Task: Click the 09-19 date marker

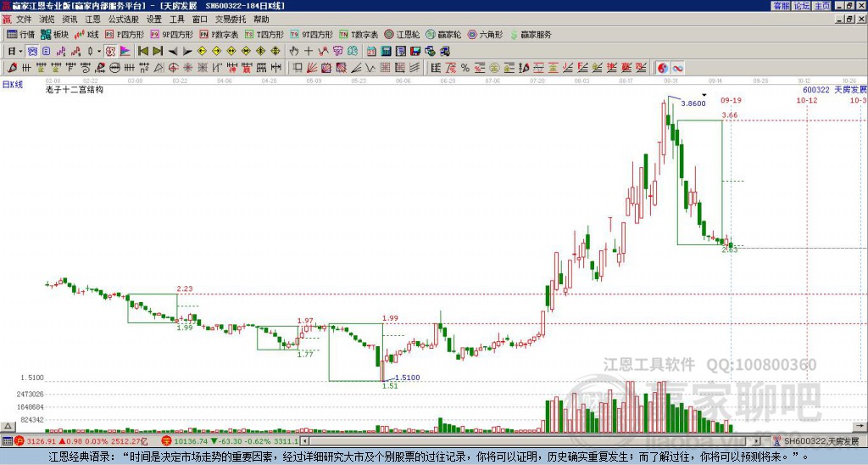Action: point(731,100)
